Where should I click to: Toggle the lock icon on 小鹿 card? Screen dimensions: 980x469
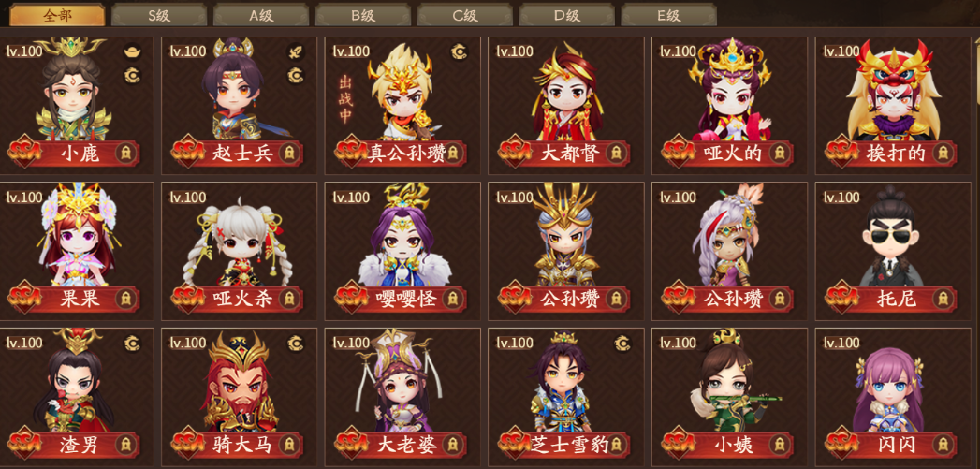pos(126,153)
